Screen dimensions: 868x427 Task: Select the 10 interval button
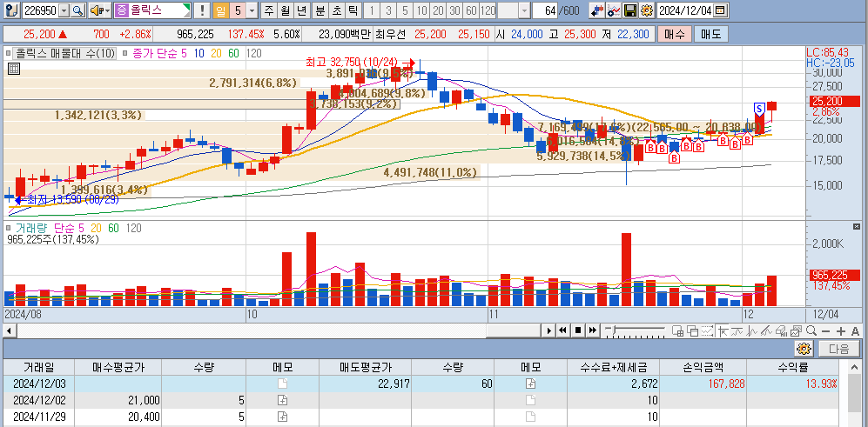tap(422, 10)
